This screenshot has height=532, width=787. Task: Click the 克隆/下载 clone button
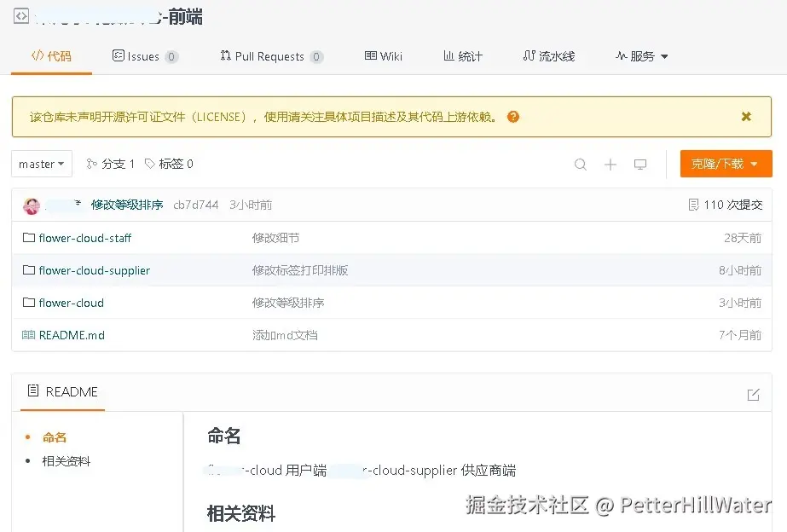[x=726, y=164]
